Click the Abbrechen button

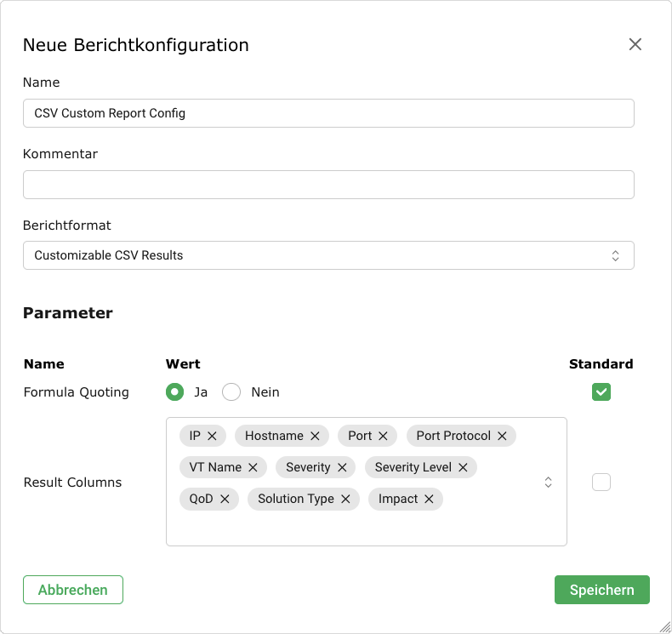point(73,590)
